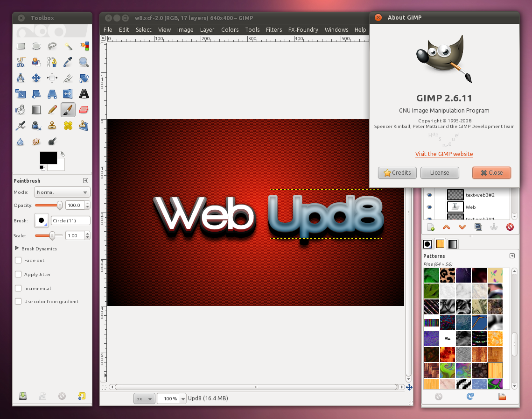Open the Layer menu

[x=207, y=29]
